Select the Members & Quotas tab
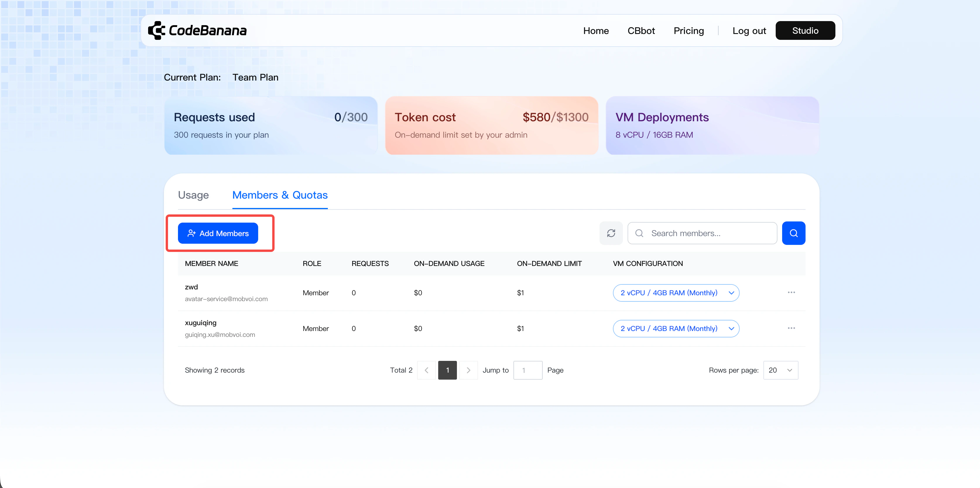This screenshot has width=980, height=488. point(280,195)
